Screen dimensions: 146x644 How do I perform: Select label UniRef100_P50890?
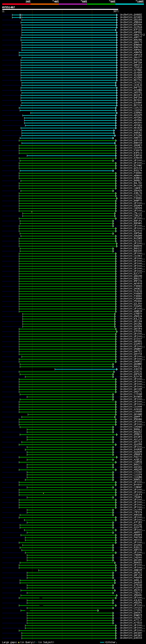click(x=131, y=301)
